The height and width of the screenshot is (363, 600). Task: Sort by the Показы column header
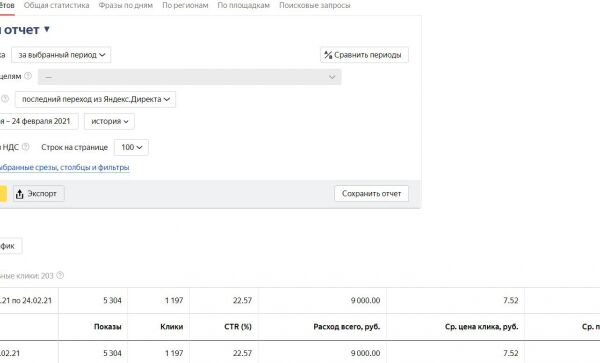coord(108,327)
